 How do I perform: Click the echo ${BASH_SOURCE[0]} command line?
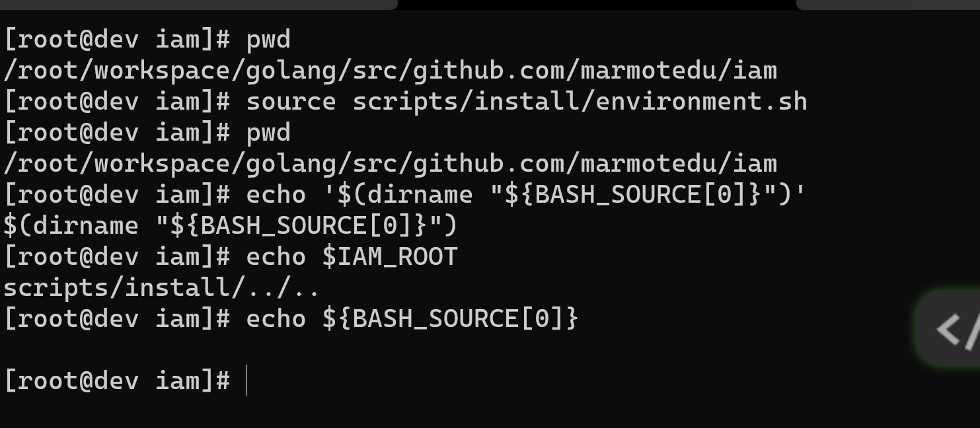(x=291, y=318)
